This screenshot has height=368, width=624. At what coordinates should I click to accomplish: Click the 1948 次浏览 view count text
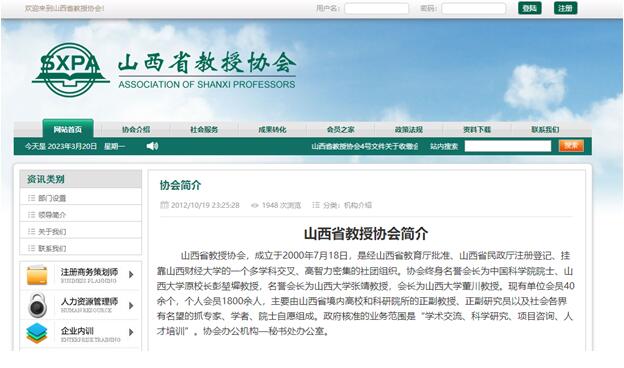pos(281,205)
